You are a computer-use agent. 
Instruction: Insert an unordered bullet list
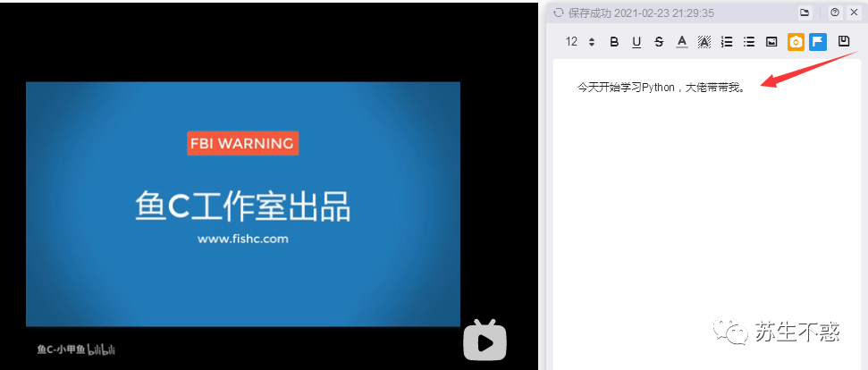point(749,42)
